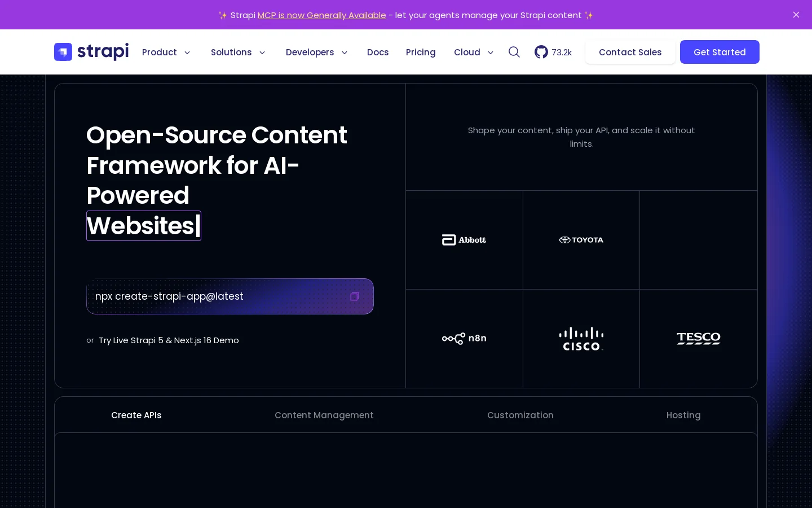Go to the Pricing page
Viewport: 812px width, 508px height.
point(421,52)
